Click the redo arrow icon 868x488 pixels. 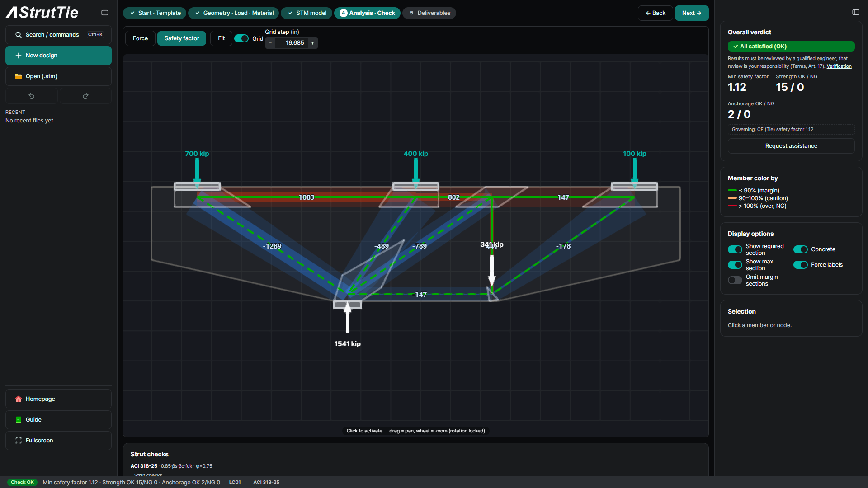85,96
